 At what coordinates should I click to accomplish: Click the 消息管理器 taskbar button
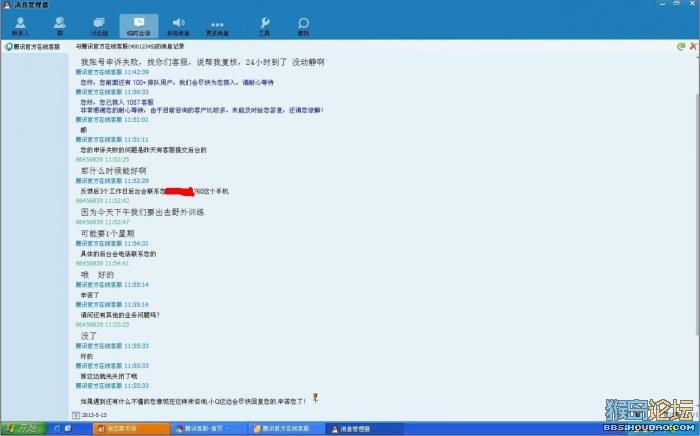(x=364, y=428)
